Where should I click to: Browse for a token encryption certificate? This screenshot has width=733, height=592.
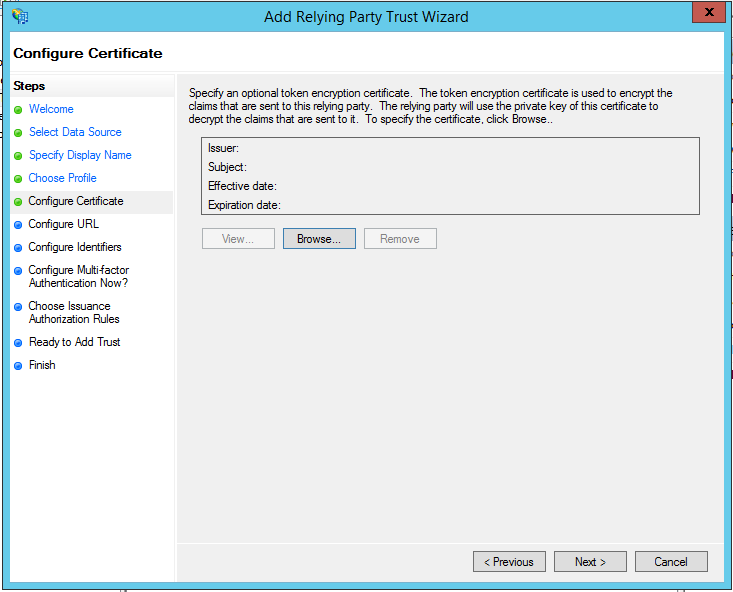click(x=319, y=239)
